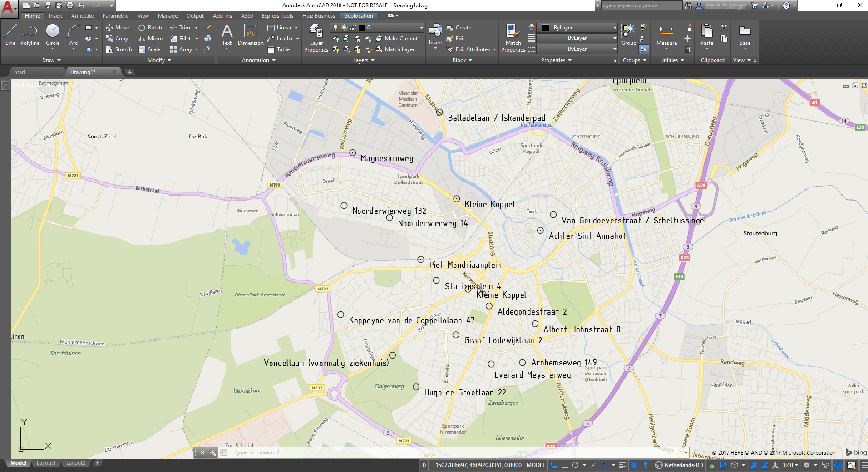Viewport: 868px width, 472px height.
Task: Open the object color ByLayer dropdown
Action: click(577, 28)
